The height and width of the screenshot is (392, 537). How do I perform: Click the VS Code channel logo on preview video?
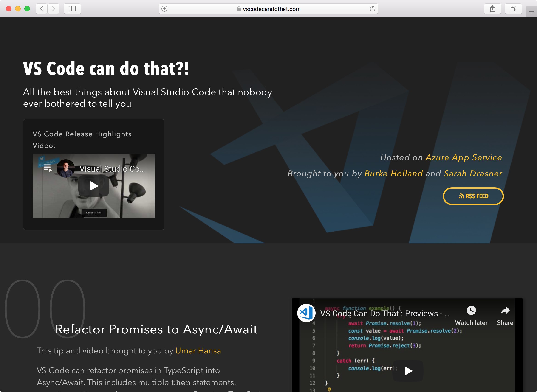tap(306, 313)
